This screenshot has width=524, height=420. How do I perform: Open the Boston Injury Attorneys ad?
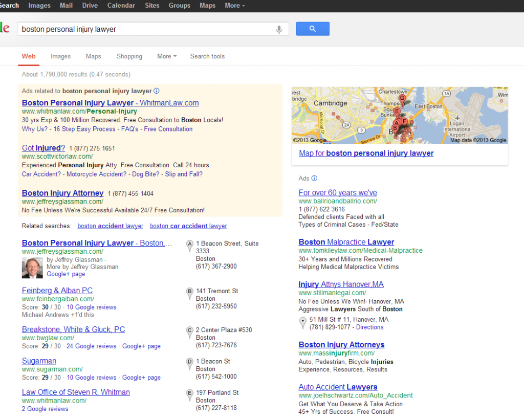click(341, 344)
